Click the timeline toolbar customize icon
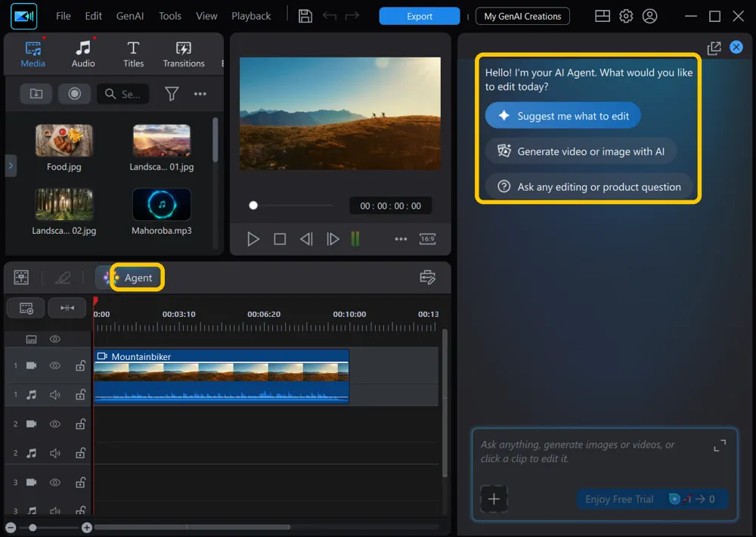This screenshot has height=537, width=756. point(427,278)
